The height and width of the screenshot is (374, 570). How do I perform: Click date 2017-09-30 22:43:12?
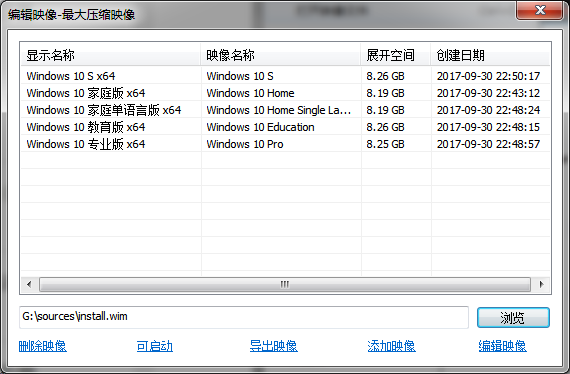pos(488,93)
